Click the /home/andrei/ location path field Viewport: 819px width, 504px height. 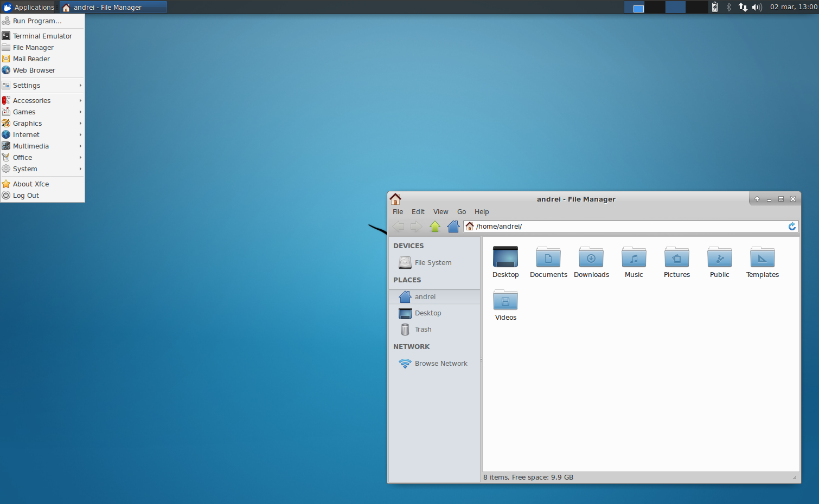624,227
